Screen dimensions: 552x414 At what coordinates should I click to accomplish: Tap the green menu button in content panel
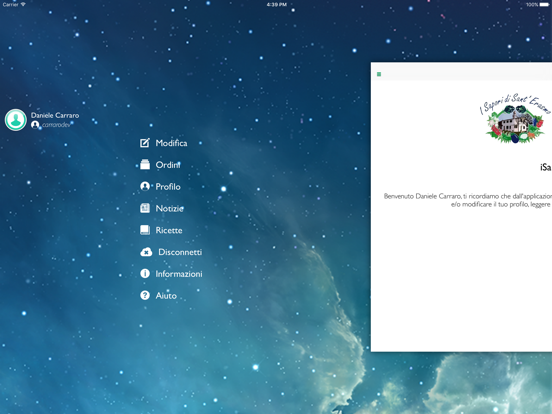pyautogui.click(x=379, y=74)
